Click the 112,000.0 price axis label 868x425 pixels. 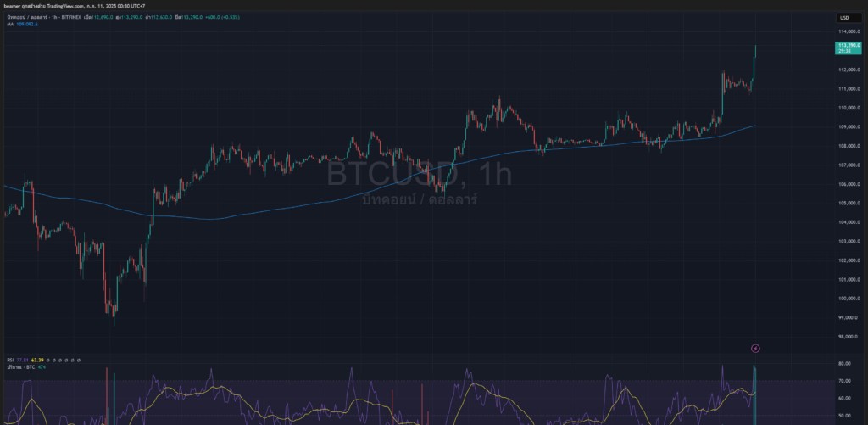coord(849,70)
